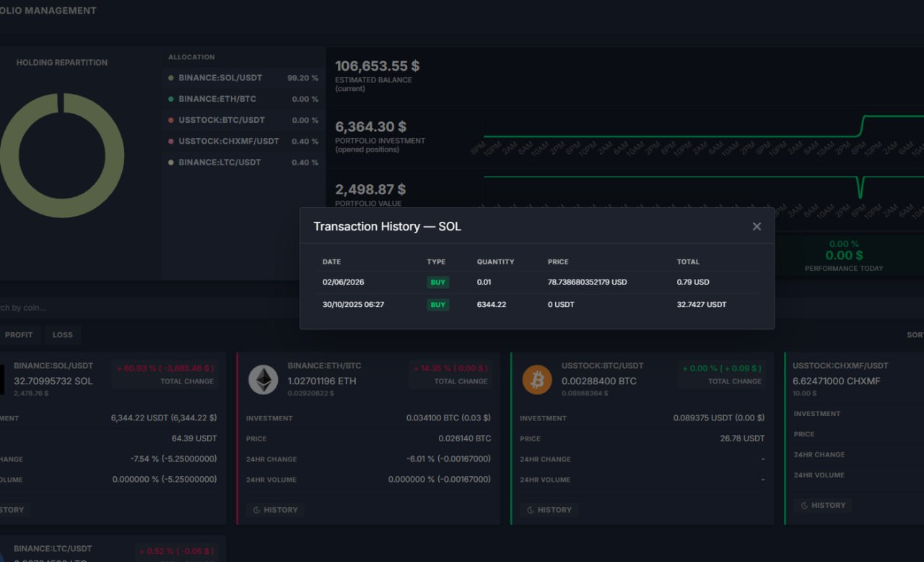Select the green dot beside BINANCE:ETH/BTC allocation

[x=171, y=99]
